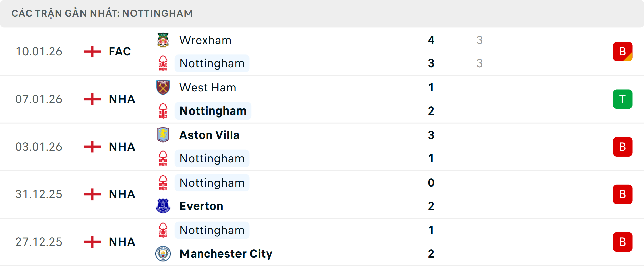
Task: Click the red B badge for the Wrexham match
Action: 623,52
